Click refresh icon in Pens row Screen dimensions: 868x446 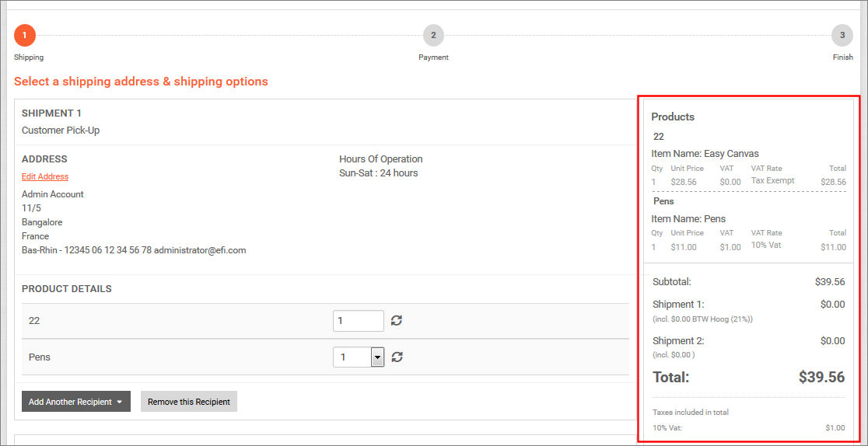[397, 357]
